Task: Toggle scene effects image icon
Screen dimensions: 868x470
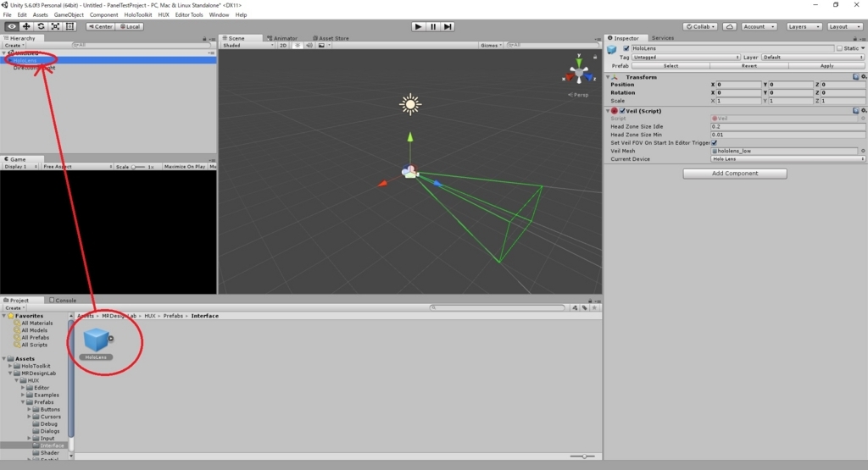Action: tap(321, 46)
